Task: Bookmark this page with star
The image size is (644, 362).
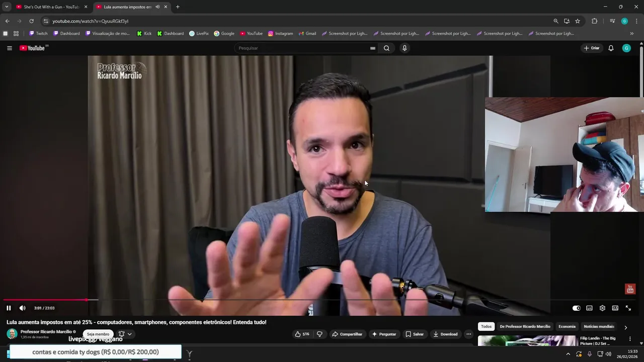Action: (578, 21)
